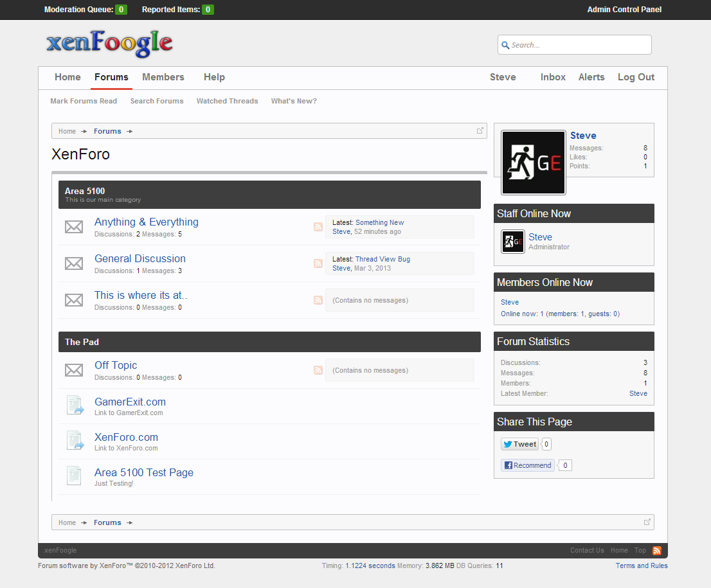Click RSS icon beside Off Topic forum
Screen dimensions: 711x588
point(318,370)
